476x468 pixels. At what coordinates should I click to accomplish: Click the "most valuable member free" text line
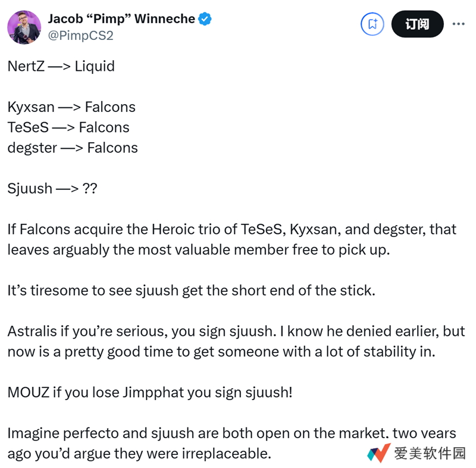tap(198, 249)
